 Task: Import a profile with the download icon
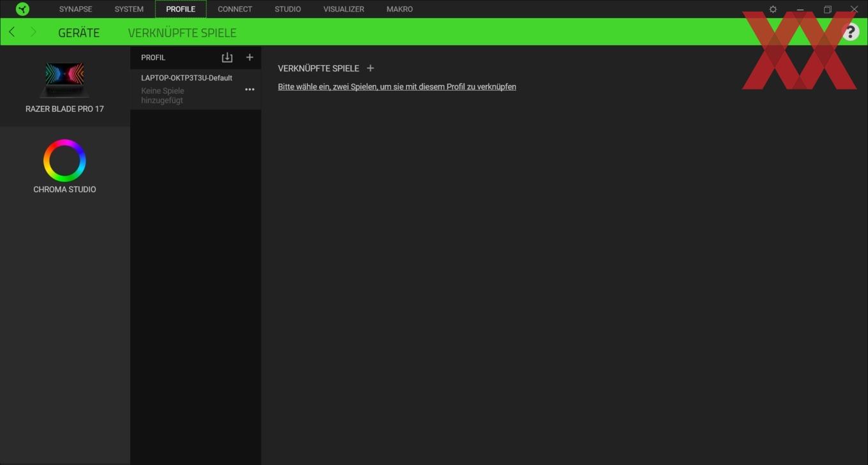pos(227,57)
